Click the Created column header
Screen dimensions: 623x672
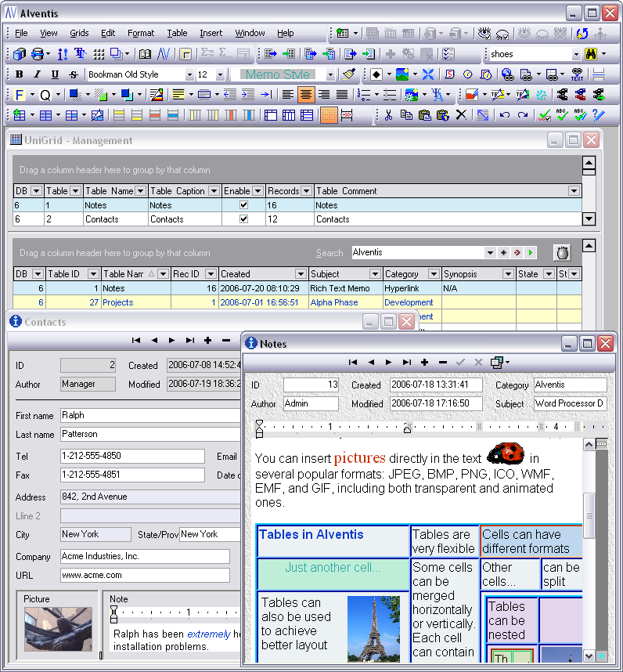256,274
